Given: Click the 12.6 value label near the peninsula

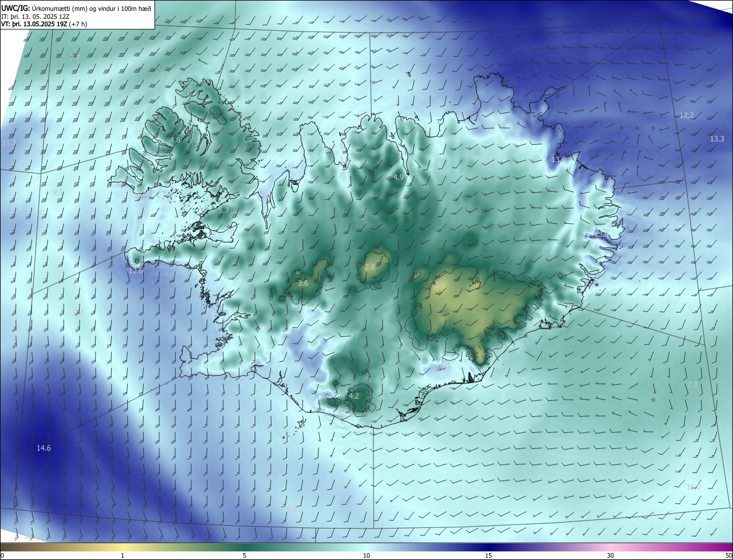Looking at the screenshot, I should 136,271.
